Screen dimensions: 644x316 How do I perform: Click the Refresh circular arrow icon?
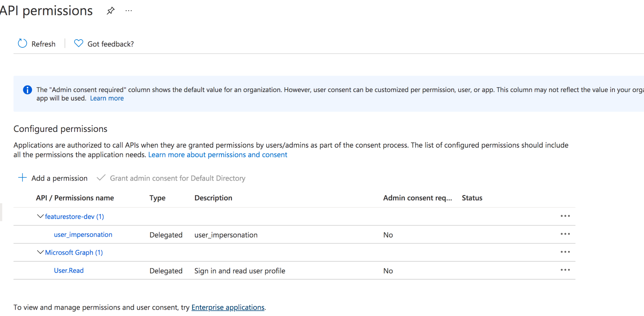(22, 44)
